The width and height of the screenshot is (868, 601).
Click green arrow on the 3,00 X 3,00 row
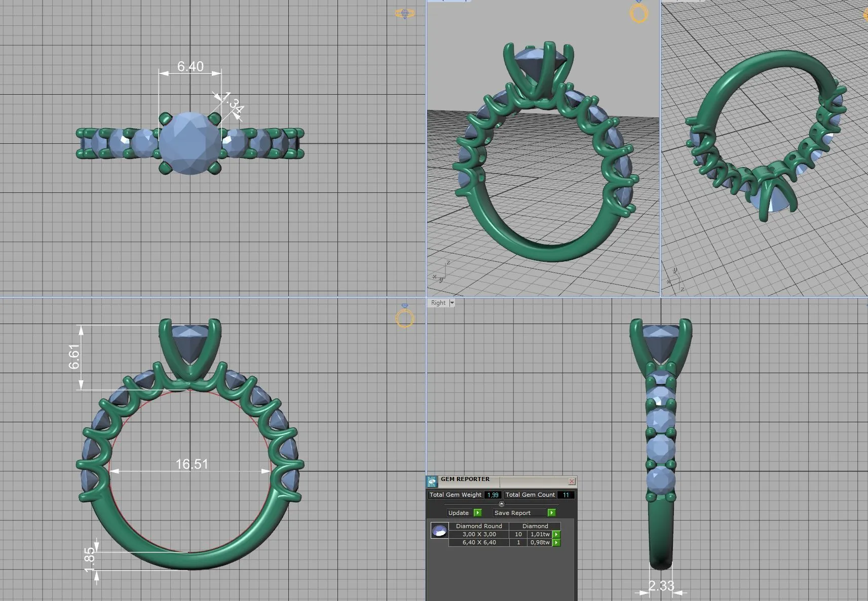point(556,534)
